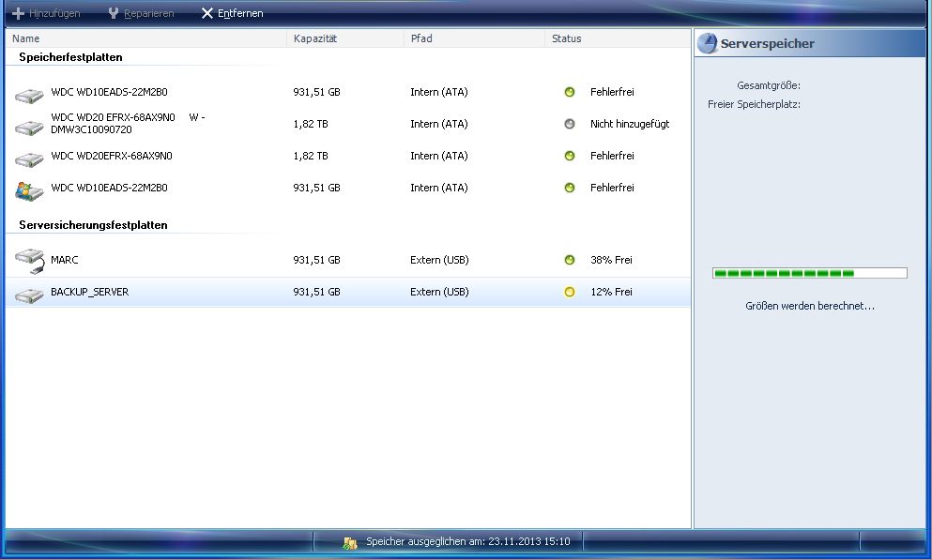Viewport: 932px width, 560px height.
Task: Select the Speicherfestplatten group header
Action: click(x=70, y=57)
